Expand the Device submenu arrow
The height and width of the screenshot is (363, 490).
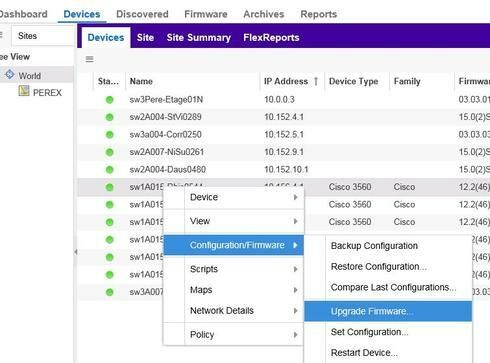(x=295, y=197)
